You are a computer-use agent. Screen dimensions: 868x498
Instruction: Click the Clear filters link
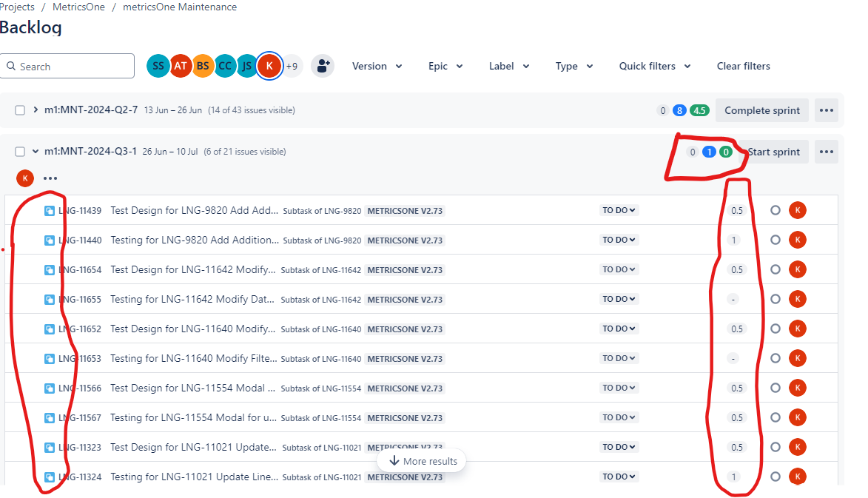click(743, 66)
